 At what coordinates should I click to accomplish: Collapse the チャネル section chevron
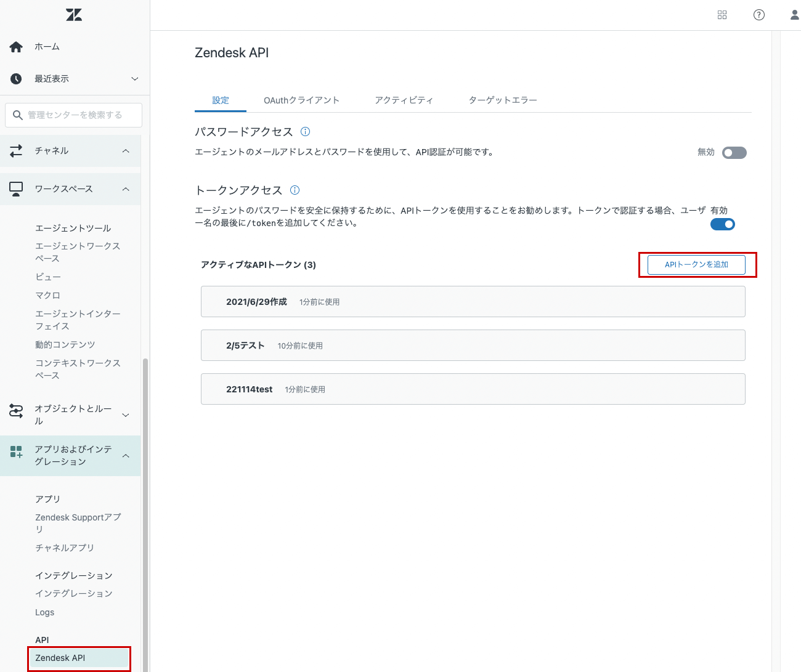pyautogui.click(x=126, y=151)
